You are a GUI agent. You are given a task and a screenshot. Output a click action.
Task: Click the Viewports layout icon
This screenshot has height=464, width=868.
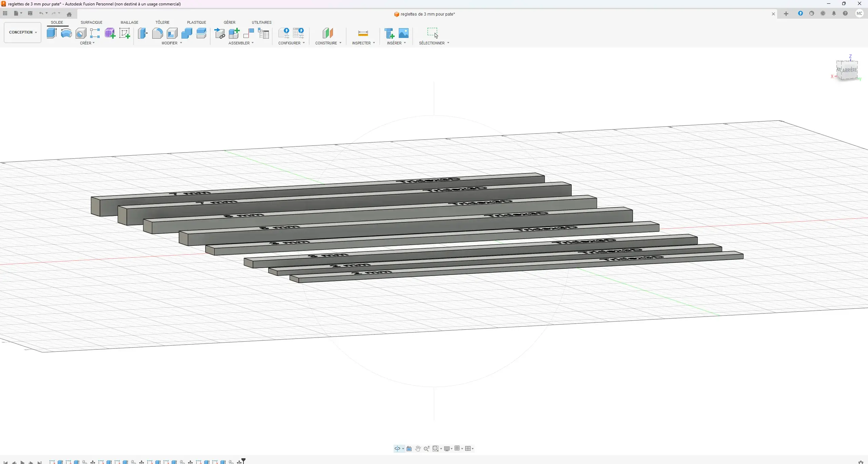pos(468,448)
